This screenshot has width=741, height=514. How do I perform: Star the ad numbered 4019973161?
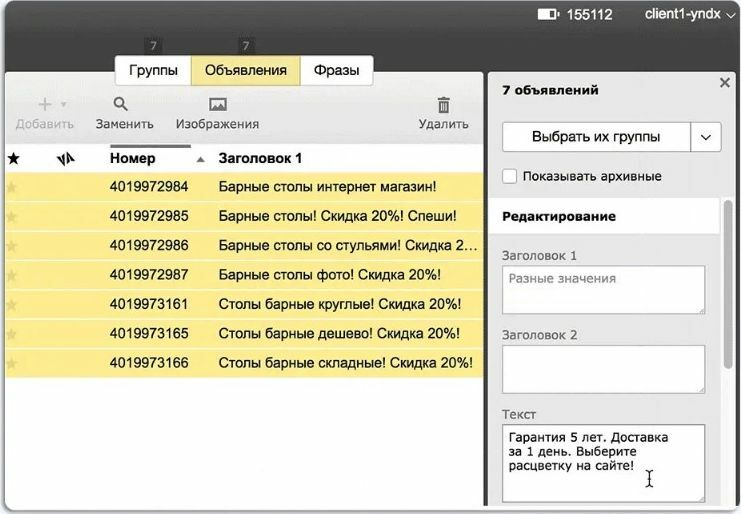[12, 305]
